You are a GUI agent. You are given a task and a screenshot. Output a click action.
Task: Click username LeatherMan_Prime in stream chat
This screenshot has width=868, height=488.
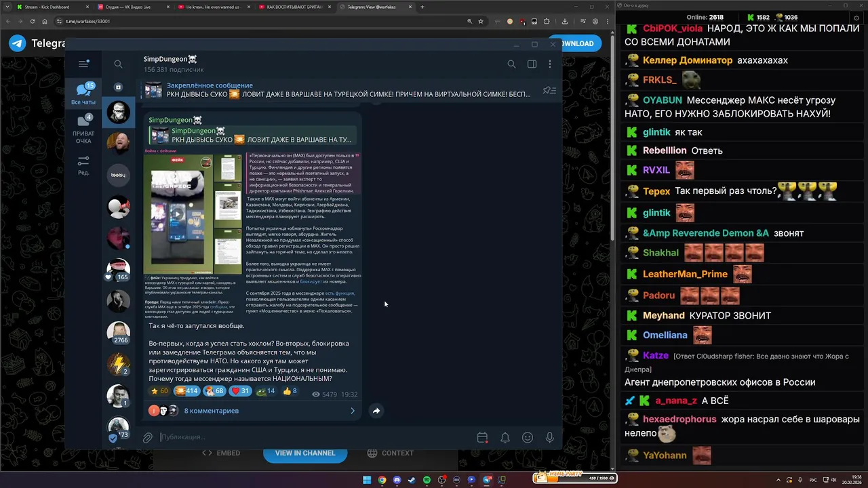[x=685, y=274]
